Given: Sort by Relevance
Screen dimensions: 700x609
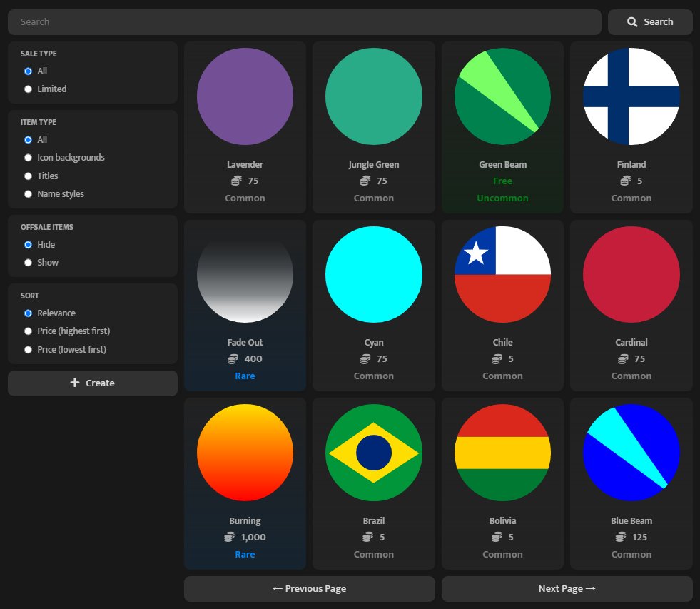Looking at the screenshot, I should [28, 313].
